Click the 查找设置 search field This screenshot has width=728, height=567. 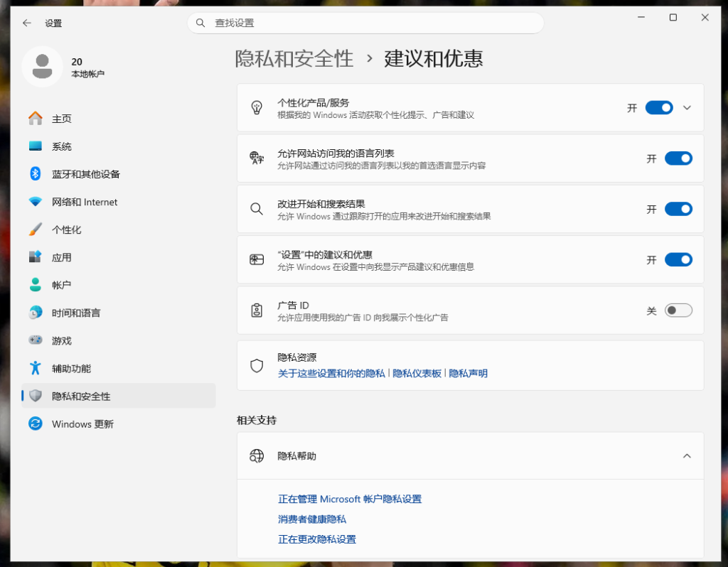(365, 23)
